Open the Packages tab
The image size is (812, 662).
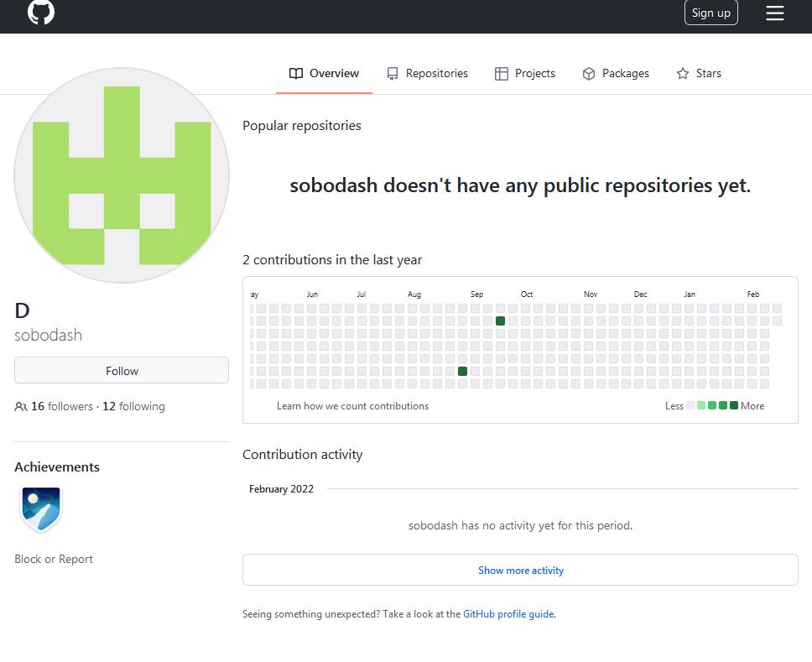click(616, 74)
